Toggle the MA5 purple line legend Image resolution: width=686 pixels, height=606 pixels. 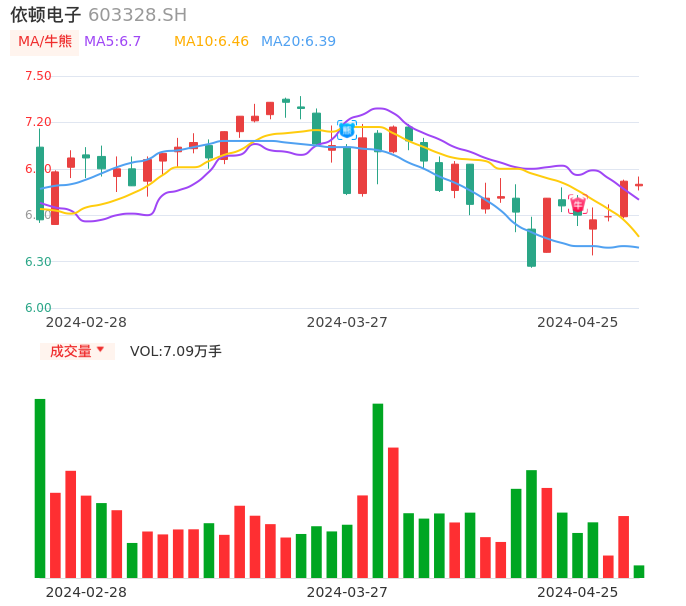coord(113,42)
